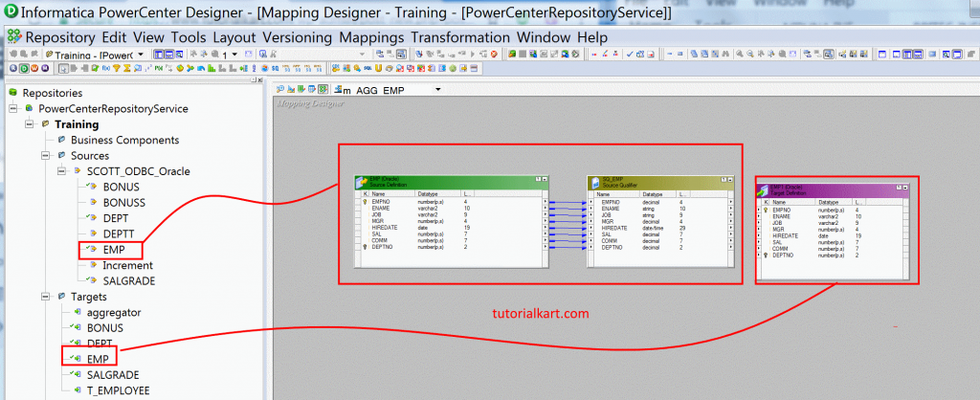The height and width of the screenshot is (400, 980).
Task: Click the green-bordered icon beside mapping name
Action: coord(323,89)
